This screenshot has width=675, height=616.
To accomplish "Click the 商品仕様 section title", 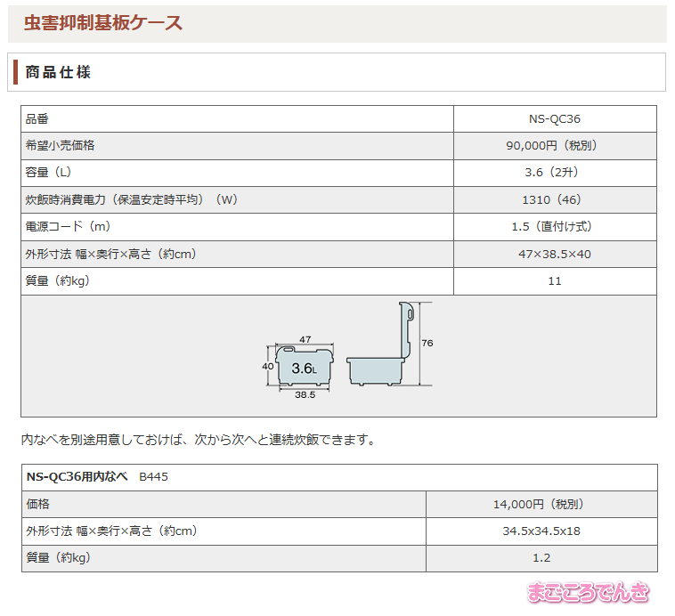I will [x=58, y=72].
